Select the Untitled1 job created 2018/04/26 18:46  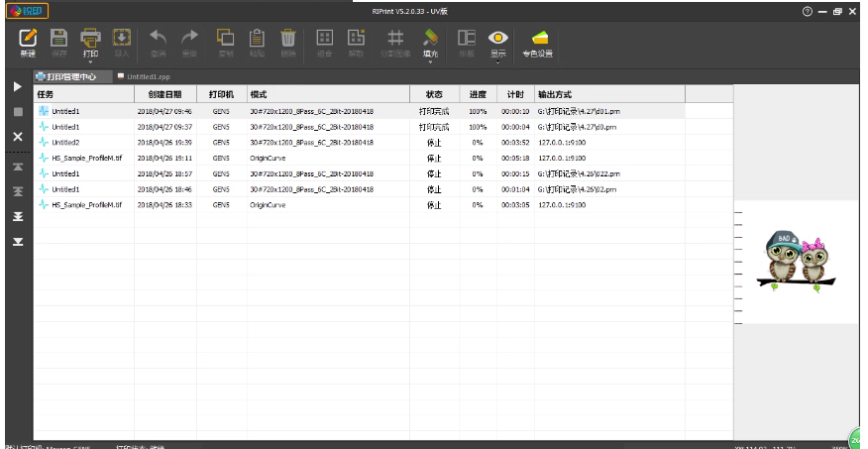(360, 189)
